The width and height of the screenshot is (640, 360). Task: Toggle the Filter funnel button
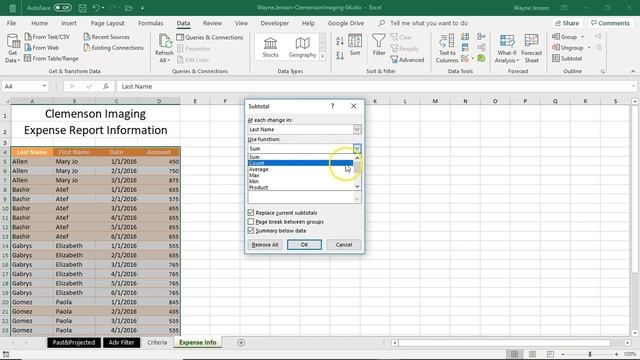coord(379,45)
